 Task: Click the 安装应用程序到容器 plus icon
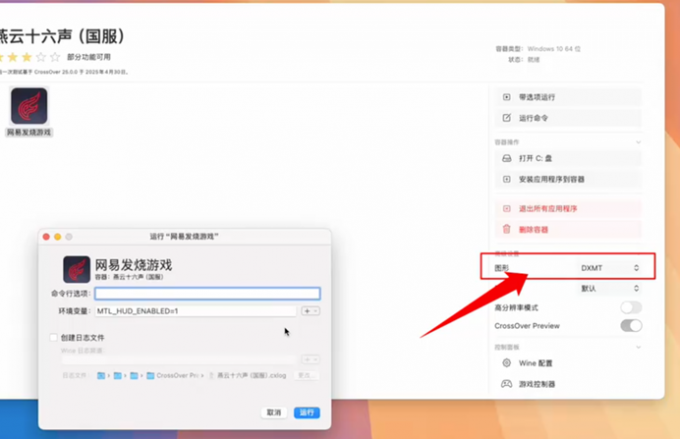tap(506, 179)
